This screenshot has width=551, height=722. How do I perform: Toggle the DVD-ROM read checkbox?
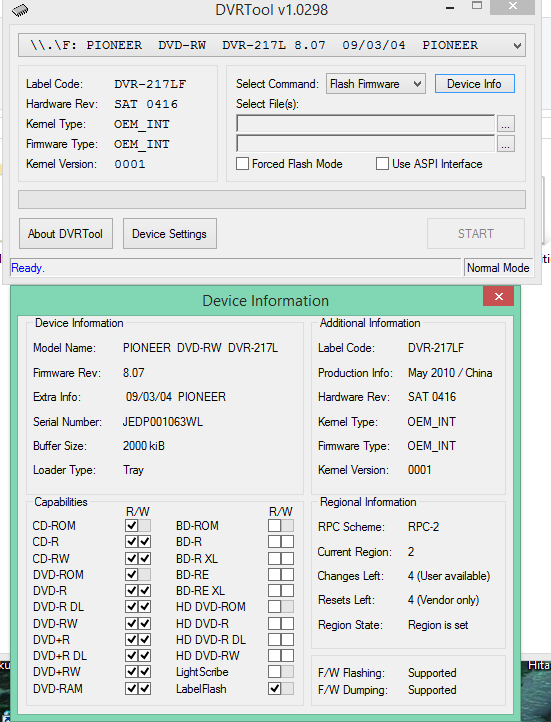132,574
